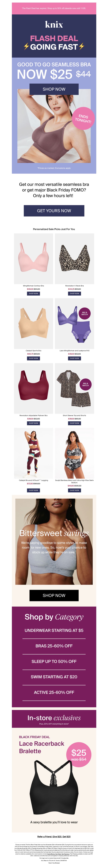Click SHOP NOW under Catalyst Sports Bra

tap(33, 358)
